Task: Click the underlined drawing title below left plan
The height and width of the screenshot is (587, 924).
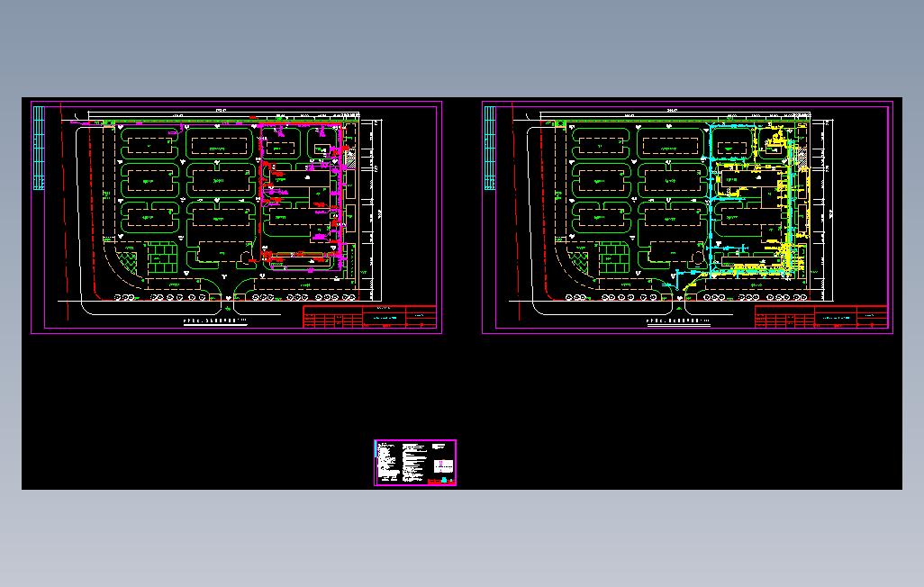Action: (214, 321)
